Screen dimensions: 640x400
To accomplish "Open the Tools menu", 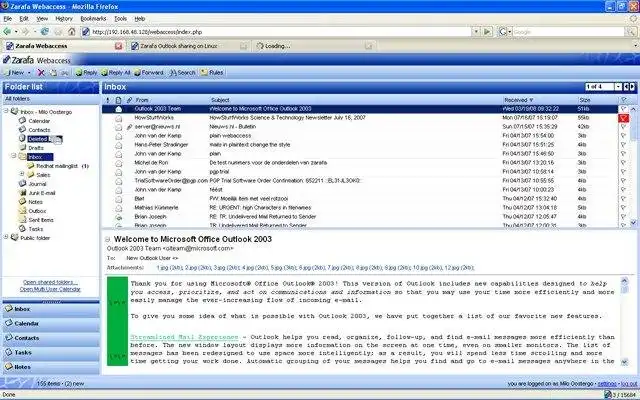I will (x=120, y=19).
